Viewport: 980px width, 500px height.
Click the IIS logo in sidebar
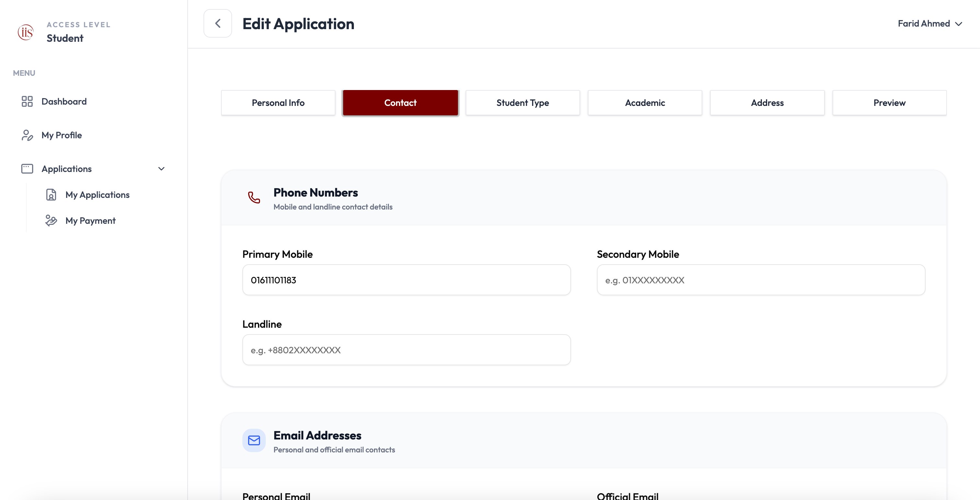coord(26,32)
